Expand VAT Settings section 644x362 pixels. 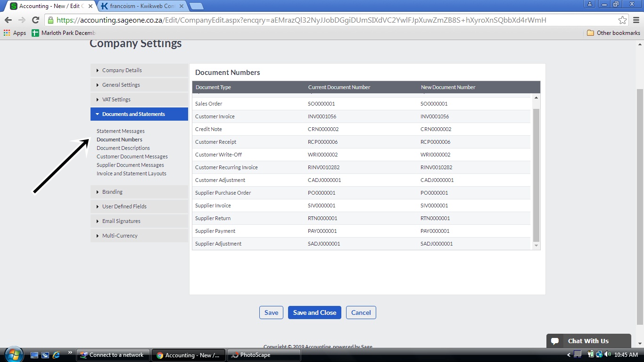pos(139,99)
